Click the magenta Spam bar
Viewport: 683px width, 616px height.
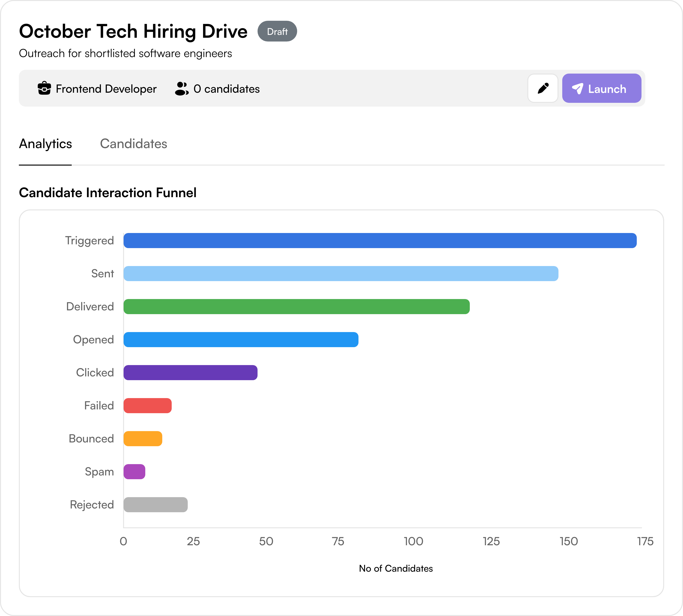[x=134, y=471]
